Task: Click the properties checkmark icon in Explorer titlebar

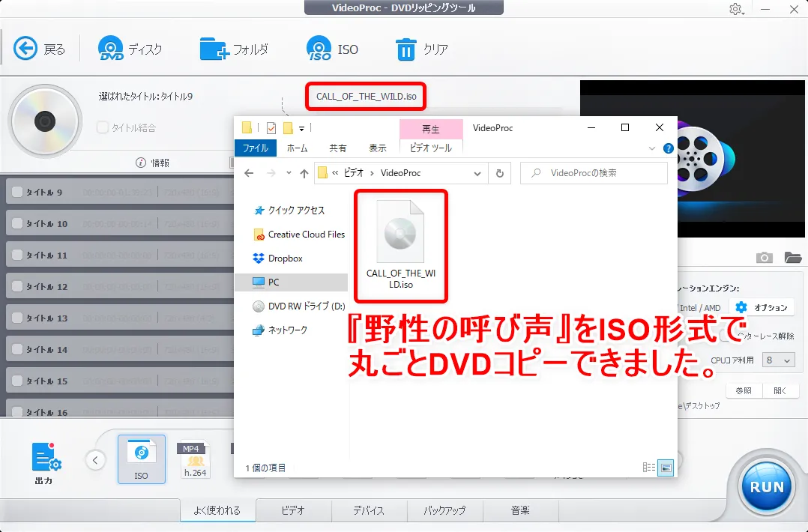Action: click(x=271, y=128)
